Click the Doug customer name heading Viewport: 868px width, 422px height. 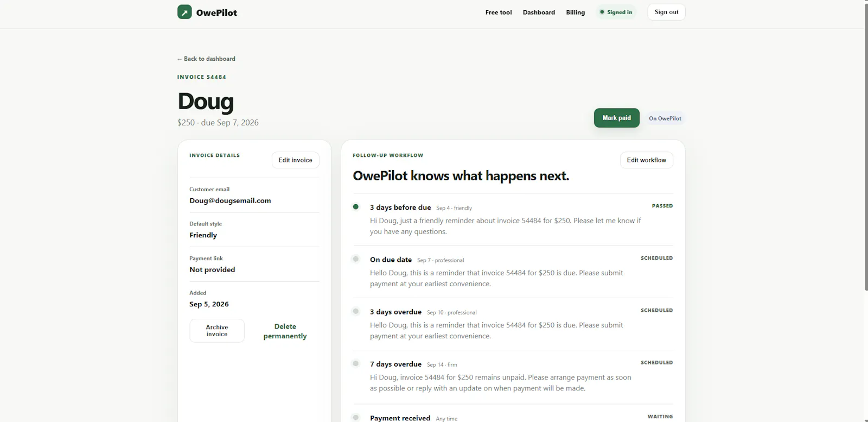(x=206, y=101)
